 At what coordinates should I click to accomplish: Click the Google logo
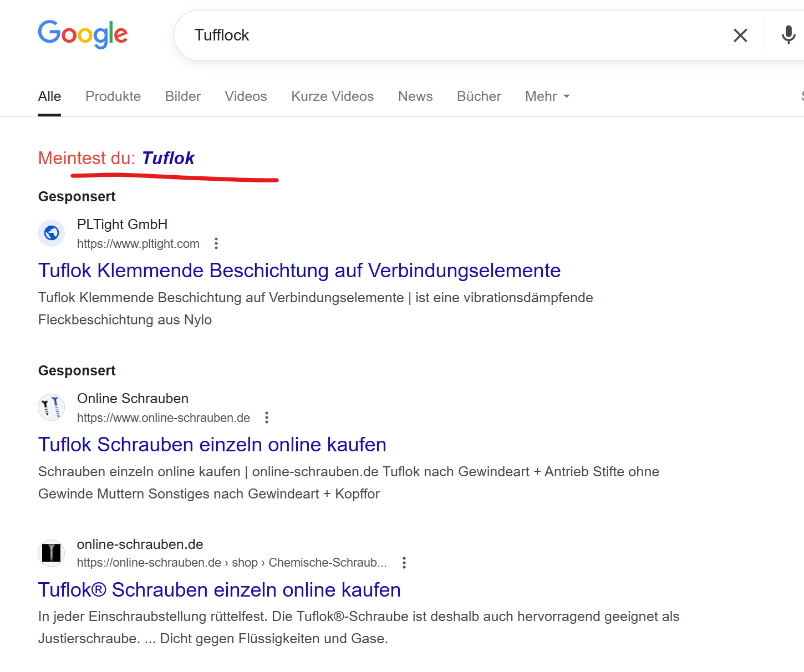pos(83,34)
